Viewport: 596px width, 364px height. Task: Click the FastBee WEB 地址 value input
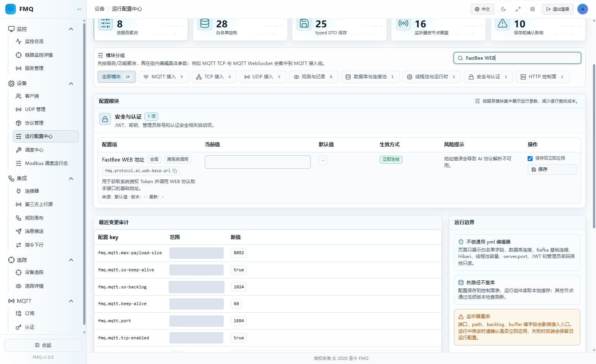pos(258,162)
